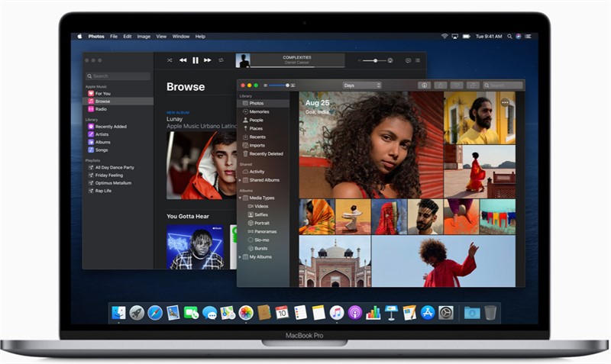Open the Selfies media type album
This screenshot has width=611, height=364.
click(261, 214)
